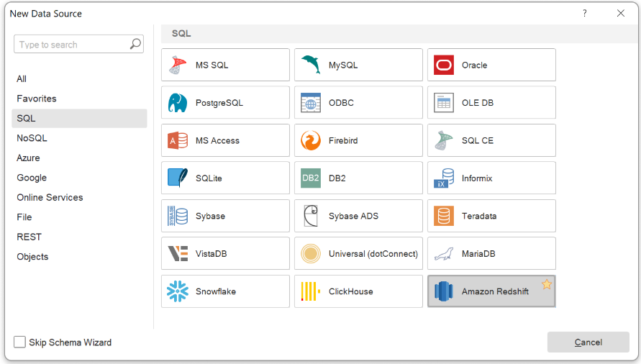
Task: Select the Sybase ADS spiral icon
Action: coord(311,216)
